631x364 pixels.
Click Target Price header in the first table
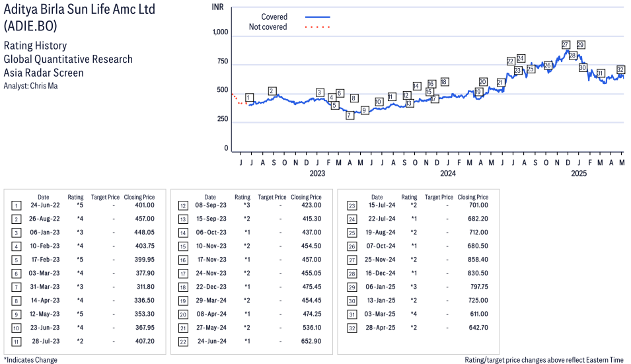click(105, 197)
